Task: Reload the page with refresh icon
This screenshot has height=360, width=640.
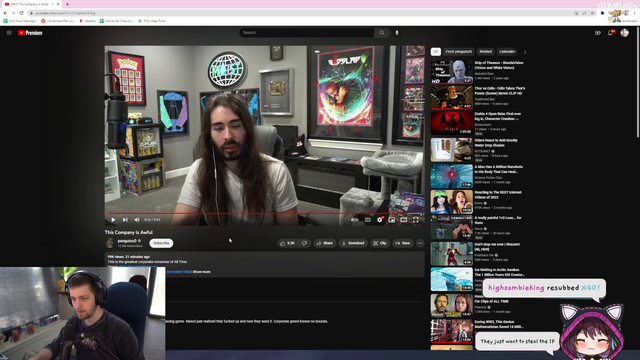Action: coord(21,13)
